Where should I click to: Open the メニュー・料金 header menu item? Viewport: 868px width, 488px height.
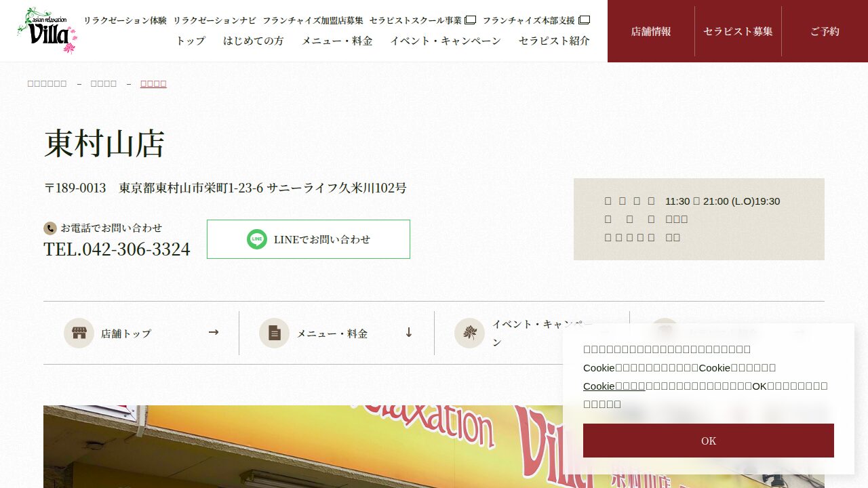(337, 41)
